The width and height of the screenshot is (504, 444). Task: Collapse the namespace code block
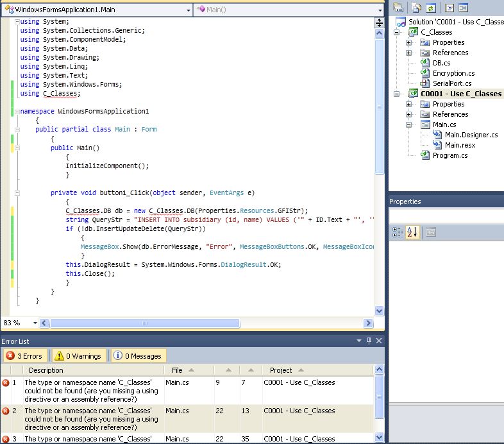[x=17, y=112]
